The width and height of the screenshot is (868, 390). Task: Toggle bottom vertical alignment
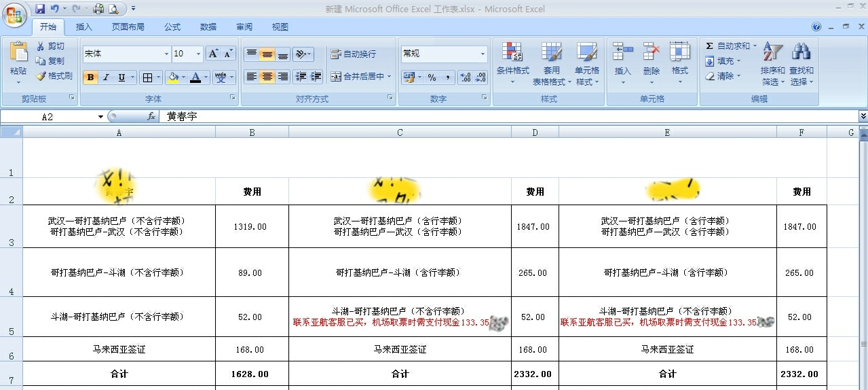click(x=282, y=54)
